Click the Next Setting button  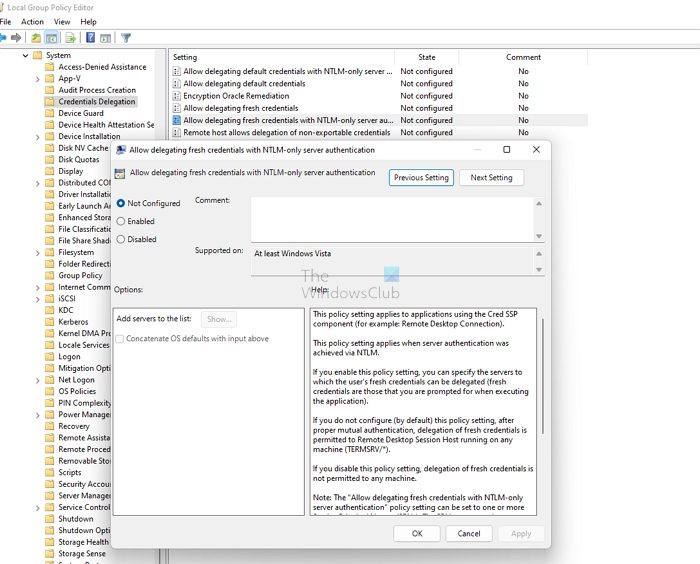(492, 178)
